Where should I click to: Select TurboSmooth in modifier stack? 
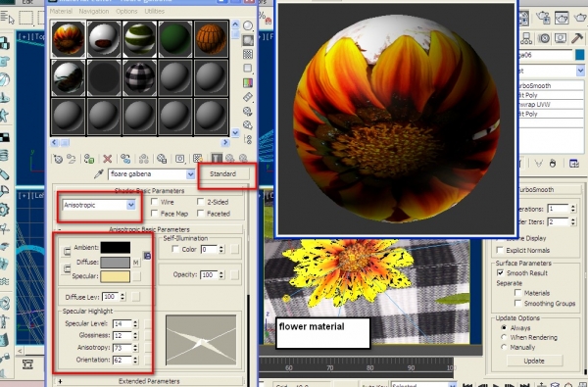(x=550, y=85)
